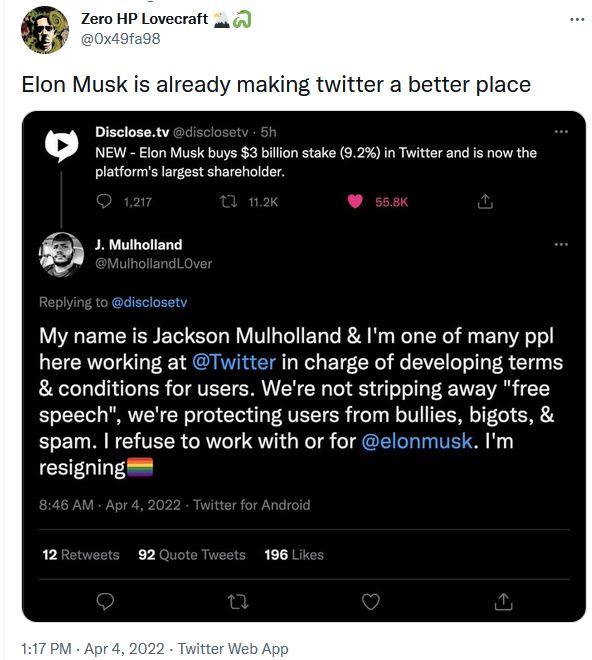Open Zero HP Lovecraft profile picture
This screenshot has width=592, height=660.
[45, 30]
